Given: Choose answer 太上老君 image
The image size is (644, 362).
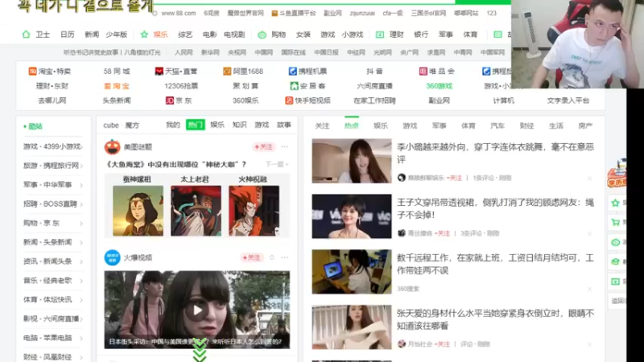Looking at the screenshot, I should point(196,211).
